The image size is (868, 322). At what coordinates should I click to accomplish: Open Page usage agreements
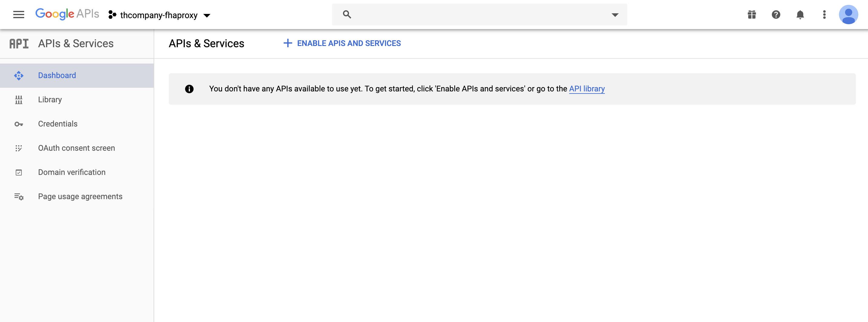click(x=80, y=197)
